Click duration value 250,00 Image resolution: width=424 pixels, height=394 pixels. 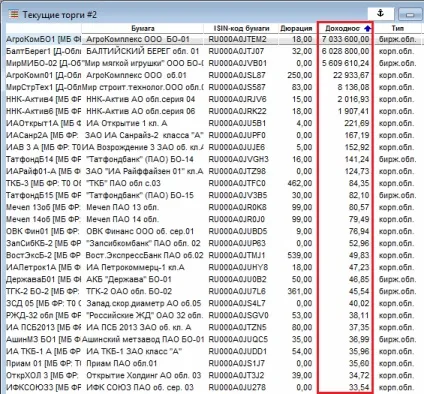[300, 75]
